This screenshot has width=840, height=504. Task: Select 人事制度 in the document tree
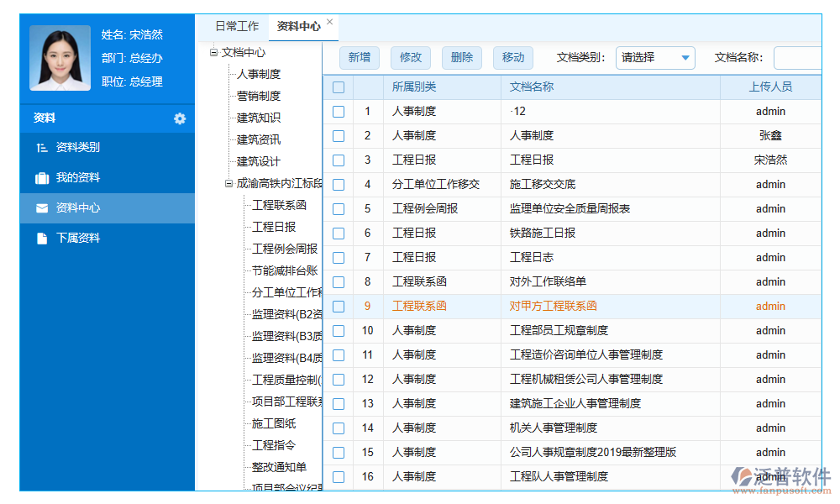[x=259, y=75]
